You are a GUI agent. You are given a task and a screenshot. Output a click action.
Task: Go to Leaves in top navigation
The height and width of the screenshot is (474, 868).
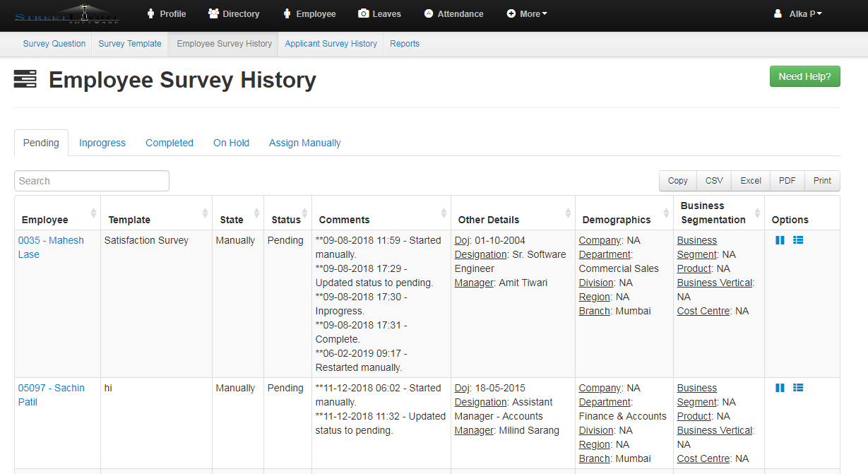[379, 14]
